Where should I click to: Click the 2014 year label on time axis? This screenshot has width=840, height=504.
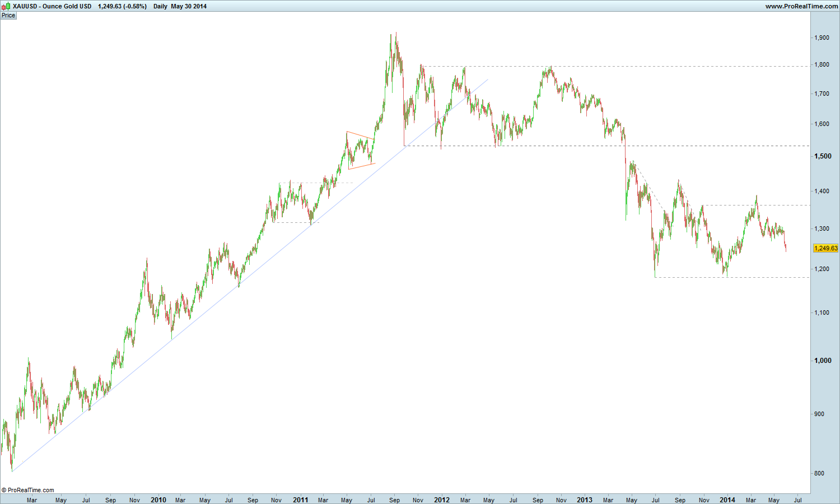[x=727, y=500]
